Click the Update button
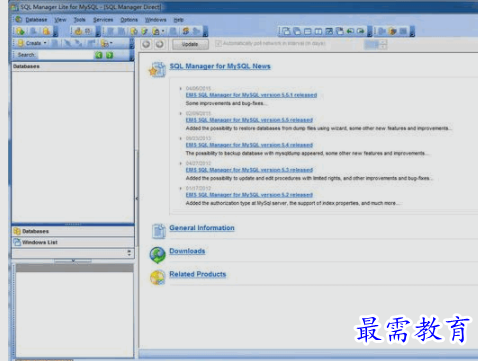This screenshot has width=478, height=361. pyautogui.click(x=190, y=44)
